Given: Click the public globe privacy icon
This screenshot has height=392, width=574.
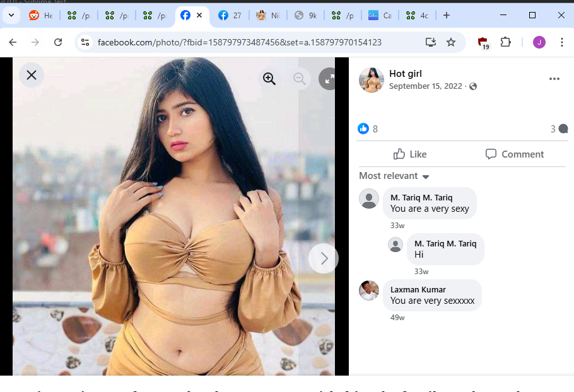Looking at the screenshot, I should (473, 86).
